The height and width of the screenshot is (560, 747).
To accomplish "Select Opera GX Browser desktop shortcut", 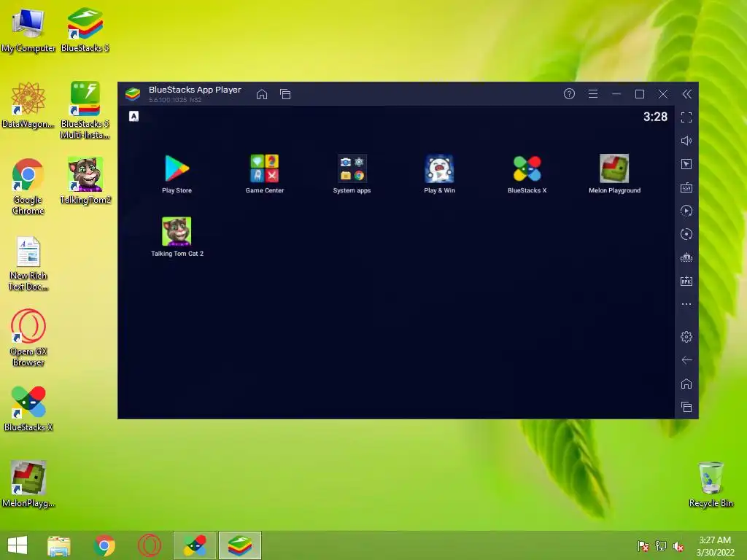I will click(28, 338).
